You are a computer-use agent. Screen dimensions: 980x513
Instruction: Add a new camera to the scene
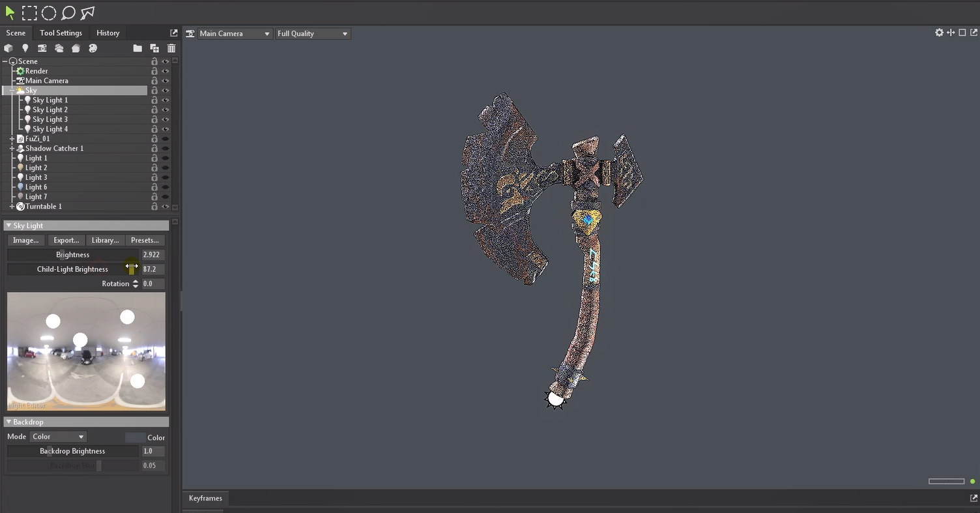click(x=42, y=48)
